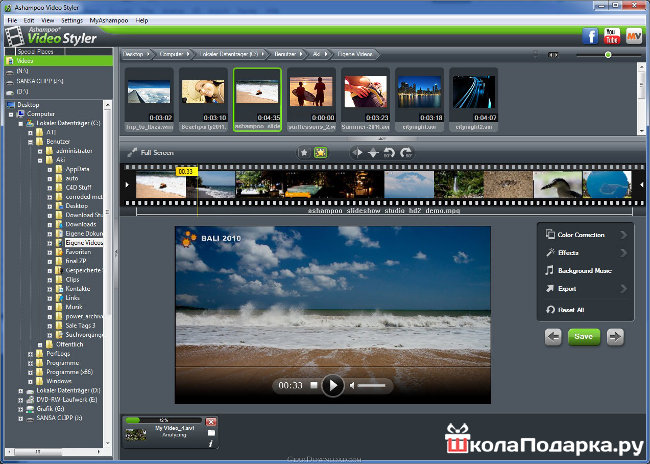The image size is (650, 464).
Task: Play the video preview
Action: click(332, 385)
